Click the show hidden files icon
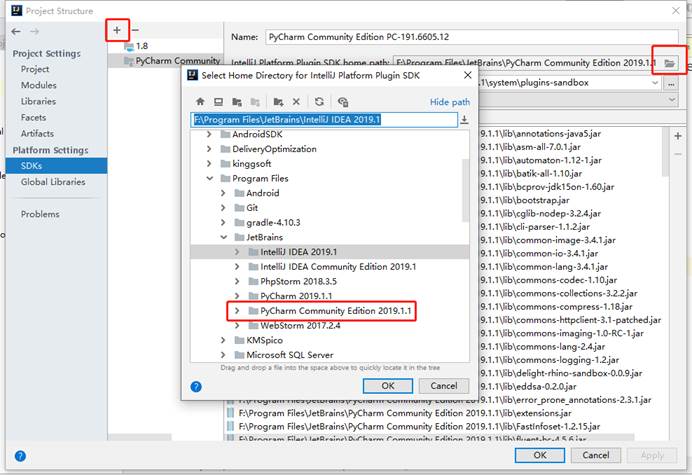 point(343,102)
